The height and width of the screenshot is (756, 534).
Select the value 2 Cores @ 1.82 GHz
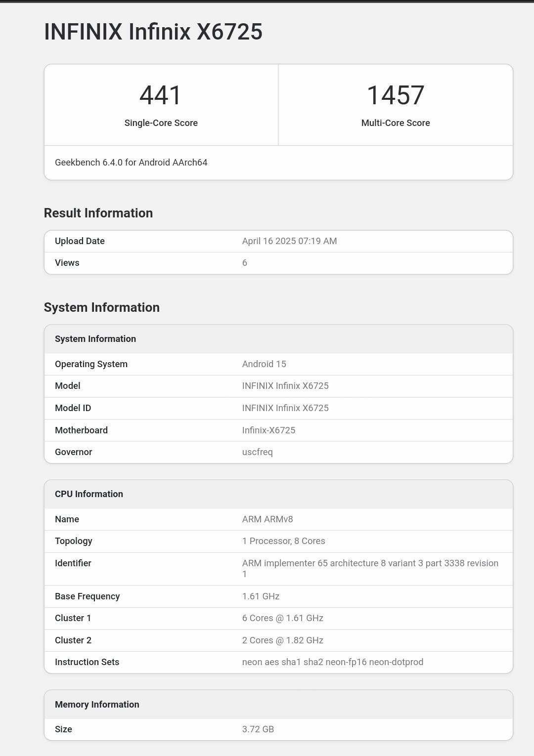tap(283, 640)
